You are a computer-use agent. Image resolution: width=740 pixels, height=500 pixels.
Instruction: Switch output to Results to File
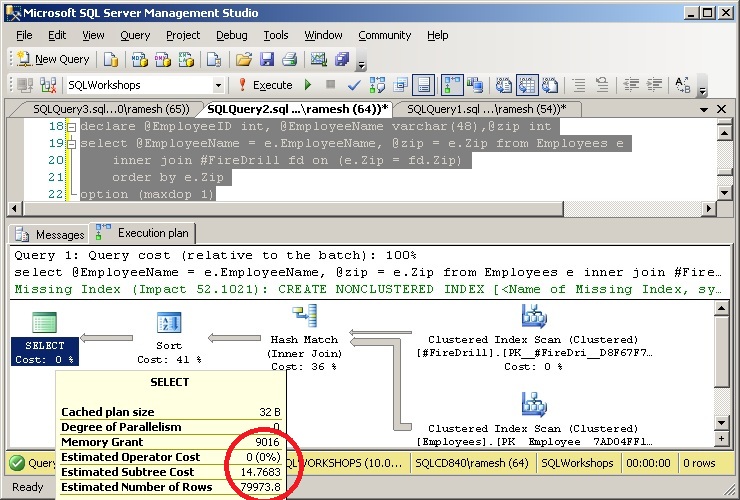550,85
